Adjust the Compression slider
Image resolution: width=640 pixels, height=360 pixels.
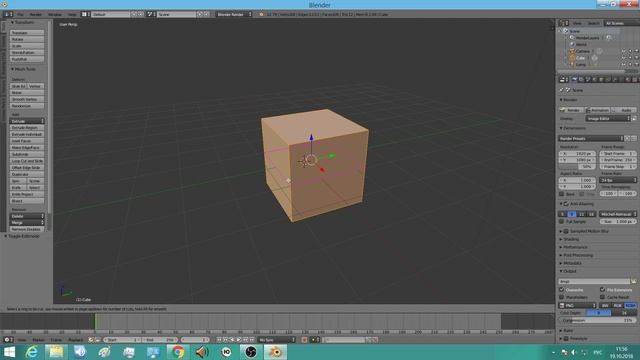[x=598, y=320]
